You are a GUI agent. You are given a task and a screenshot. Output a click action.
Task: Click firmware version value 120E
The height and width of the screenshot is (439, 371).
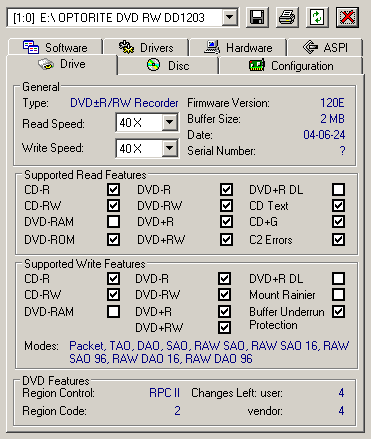[x=332, y=103]
